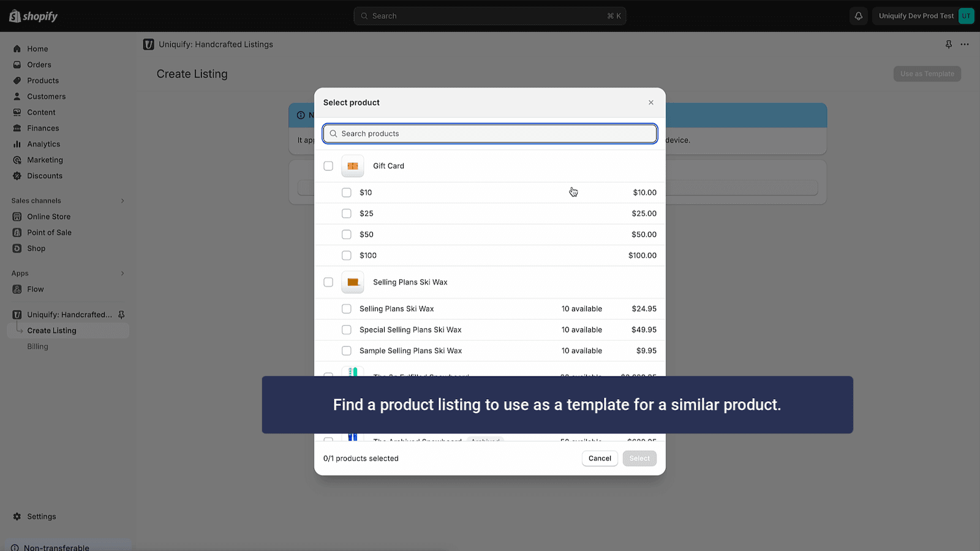Open the Analytics section

click(x=43, y=144)
